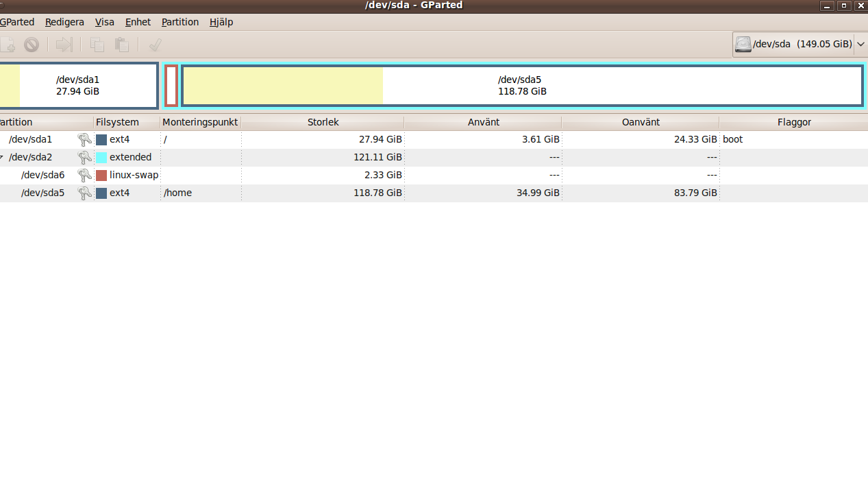Screen dimensions: 868x493
Task: Select the /dev/sda1 row in the list
Action: click(434, 139)
